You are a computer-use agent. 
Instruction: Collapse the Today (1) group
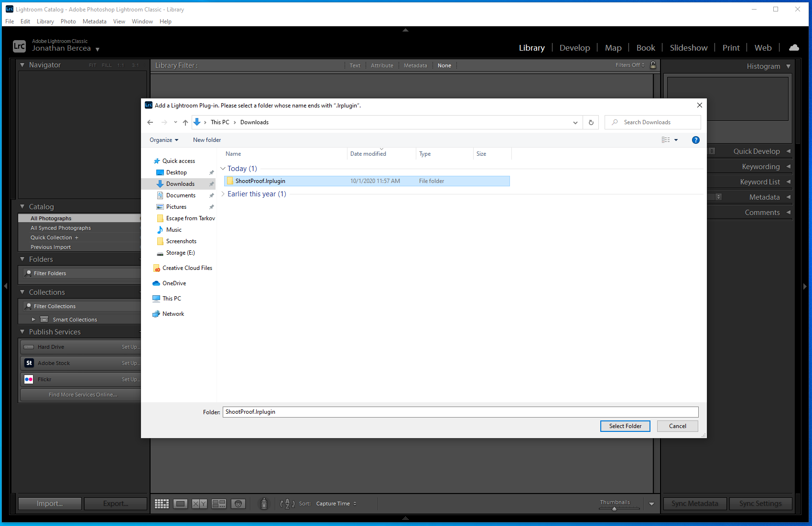[223, 169]
